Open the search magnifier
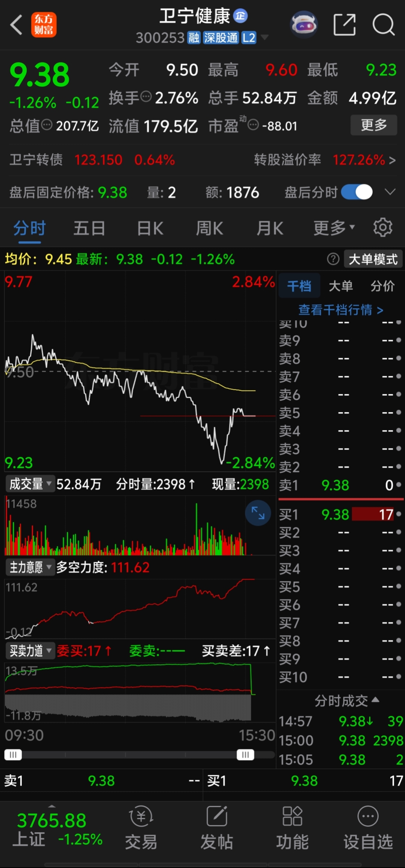This screenshot has height=868, width=405. tap(384, 25)
